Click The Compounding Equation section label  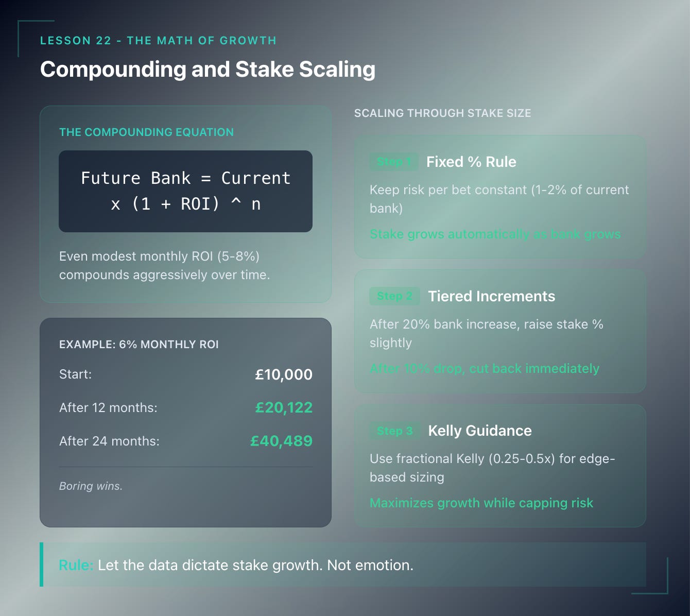pyautogui.click(x=146, y=132)
